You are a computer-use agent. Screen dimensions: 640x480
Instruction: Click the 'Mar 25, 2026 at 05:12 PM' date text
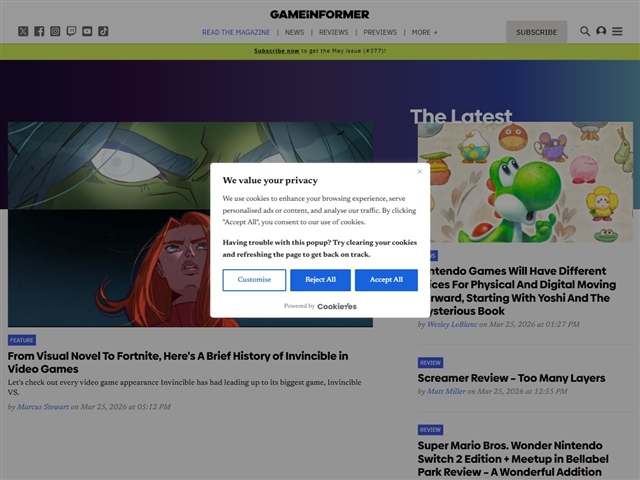click(125, 407)
